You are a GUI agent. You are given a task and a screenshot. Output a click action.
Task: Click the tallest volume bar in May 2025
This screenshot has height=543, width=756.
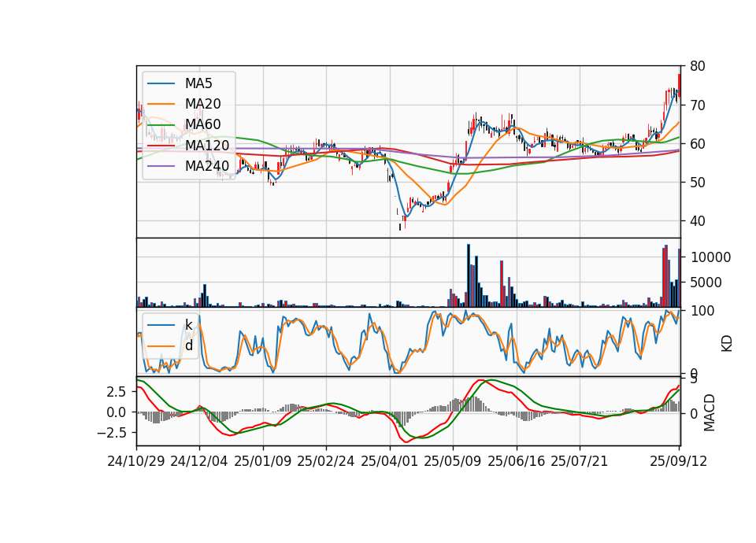tap(468, 275)
